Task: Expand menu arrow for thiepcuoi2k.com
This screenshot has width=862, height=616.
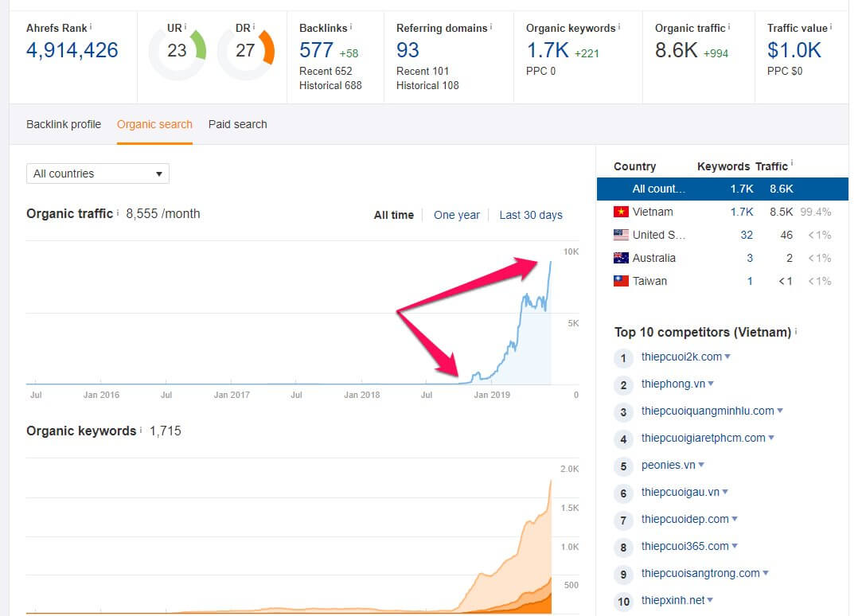Action: click(x=727, y=357)
